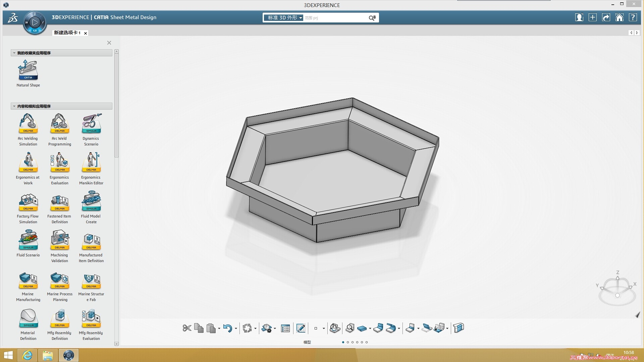Expand the paste options dropdown arrow
Image resolution: width=644 pixels, height=362 pixels.
tap(219, 328)
